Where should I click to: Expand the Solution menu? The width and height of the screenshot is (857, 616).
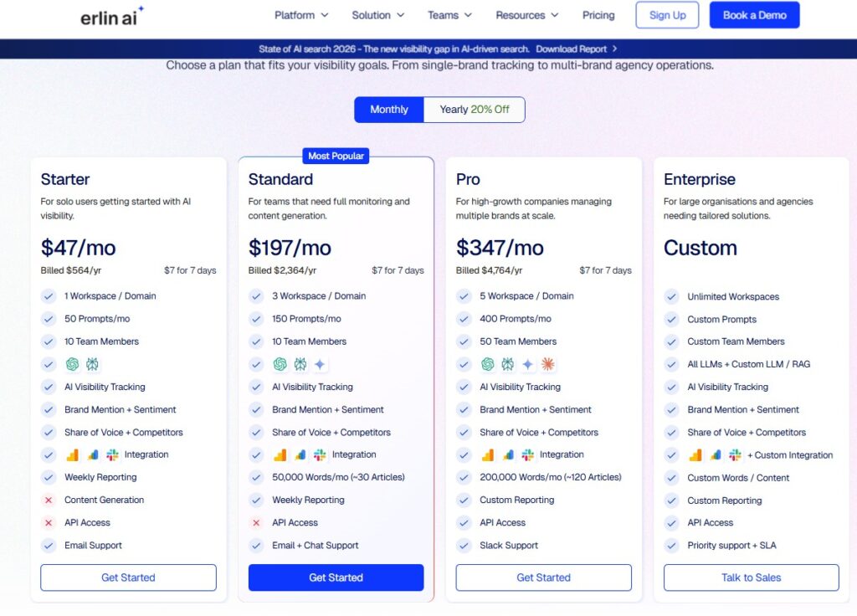tap(377, 15)
